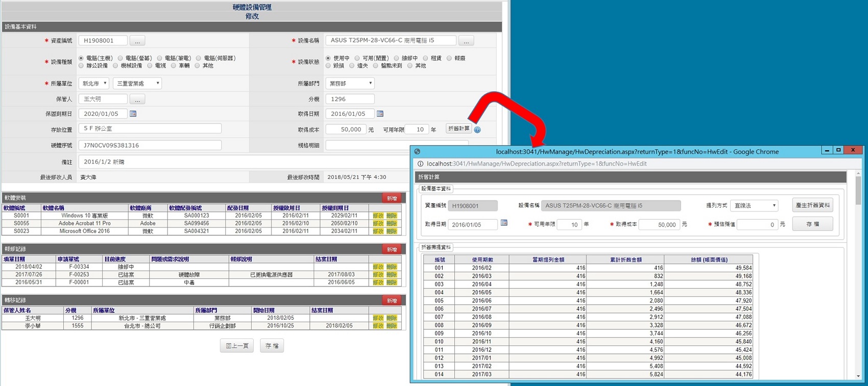The width and height of the screenshot is (868, 386).
Task: Click the 硬體序號 input field
Action: point(150,145)
